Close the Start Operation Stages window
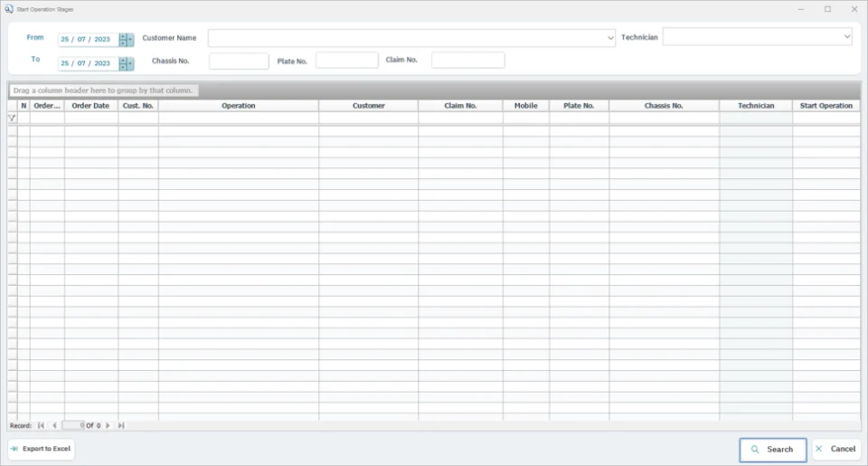868x466 pixels. click(x=854, y=9)
